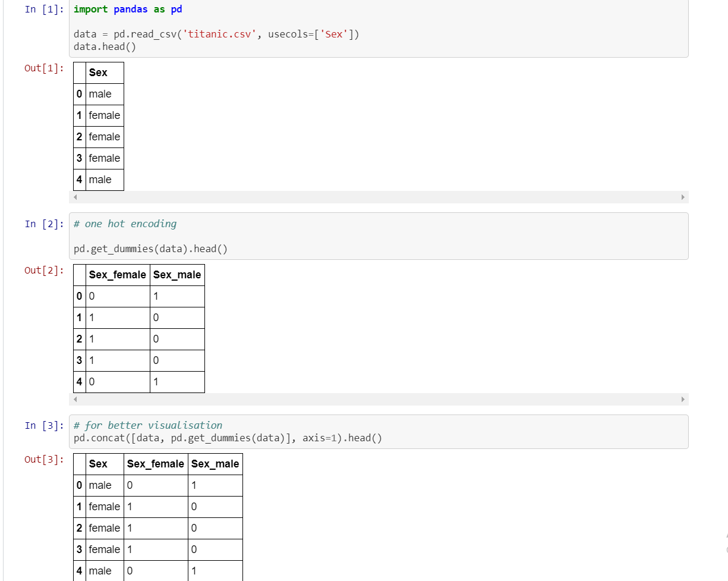Click 'female' in row 3 of Out[1]

105,158
